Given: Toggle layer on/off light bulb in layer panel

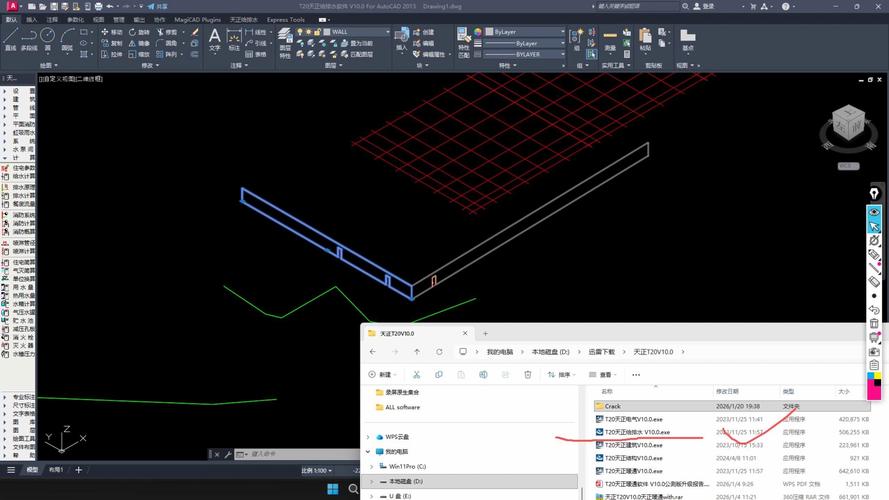Looking at the screenshot, I should [300, 32].
